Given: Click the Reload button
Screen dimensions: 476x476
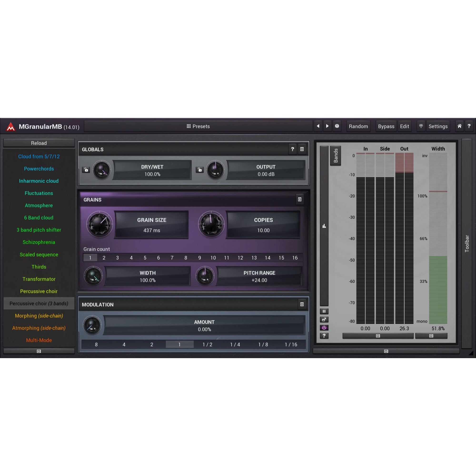Looking at the screenshot, I should click(x=39, y=143).
